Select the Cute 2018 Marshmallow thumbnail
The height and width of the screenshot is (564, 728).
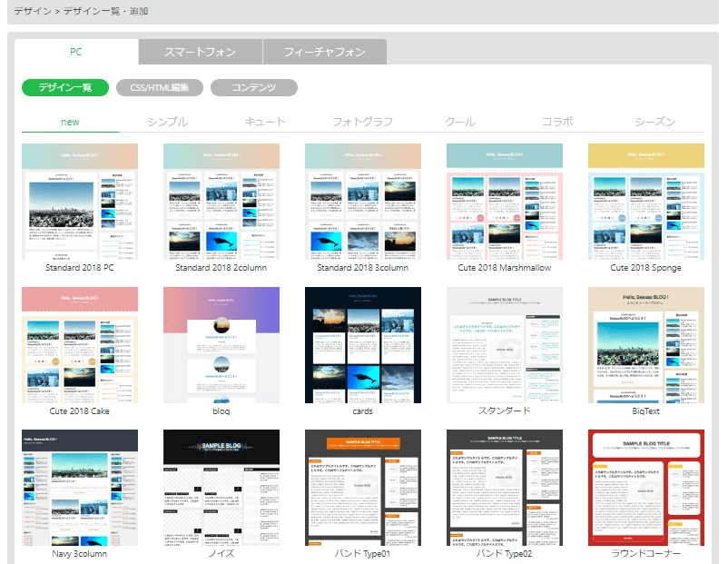click(x=504, y=202)
